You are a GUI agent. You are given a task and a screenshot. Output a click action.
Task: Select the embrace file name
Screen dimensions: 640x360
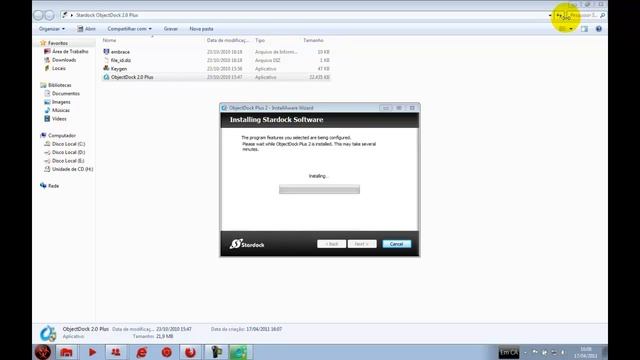120,52
